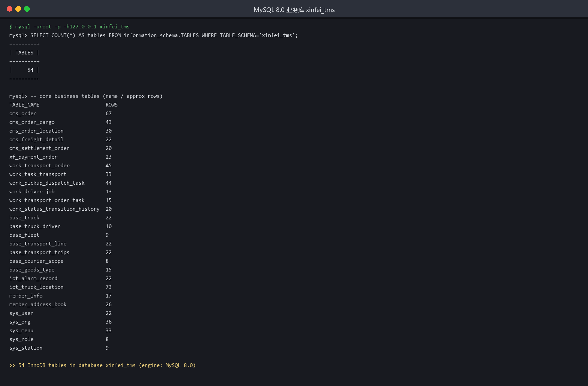This screenshot has width=588, height=386.
Task: Click the green maximize window button
Action: click(x=27, y=9)
